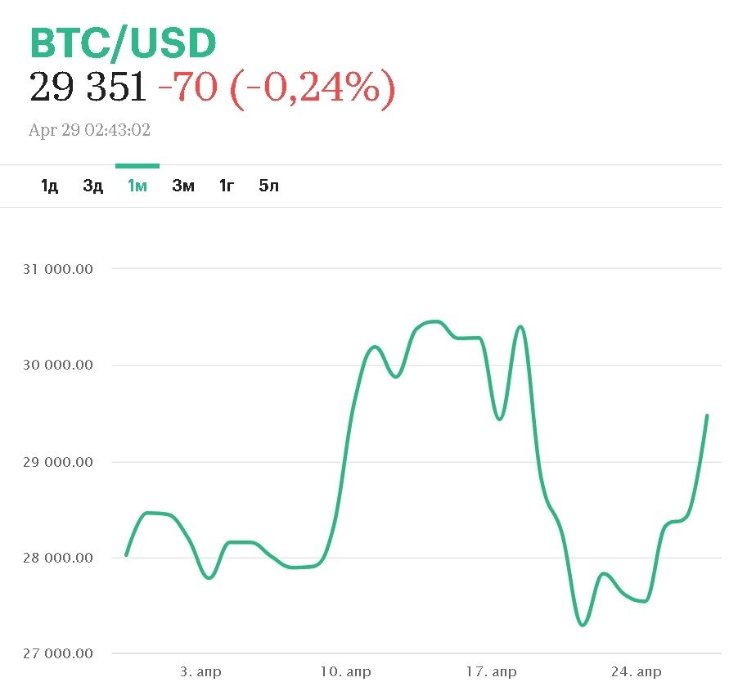Switch to the 3д range tab
Screen dimensions: 747x700
(92, 186)
